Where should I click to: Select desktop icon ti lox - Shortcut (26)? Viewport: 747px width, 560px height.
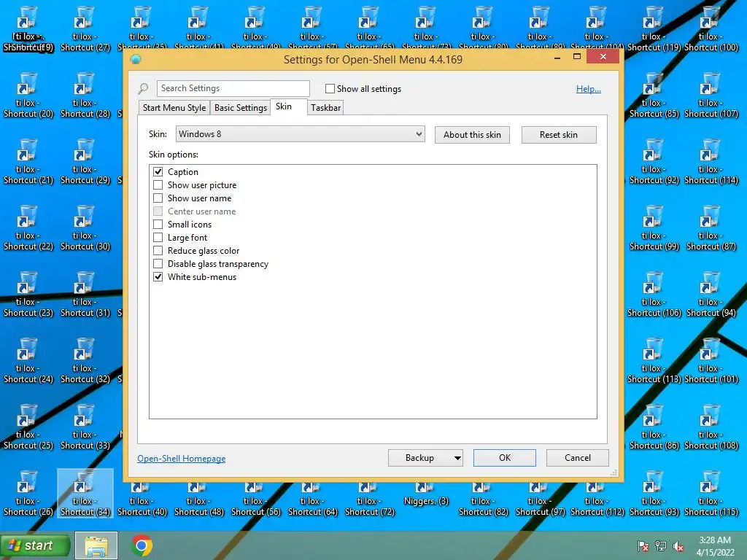click(x=28, y=493)
